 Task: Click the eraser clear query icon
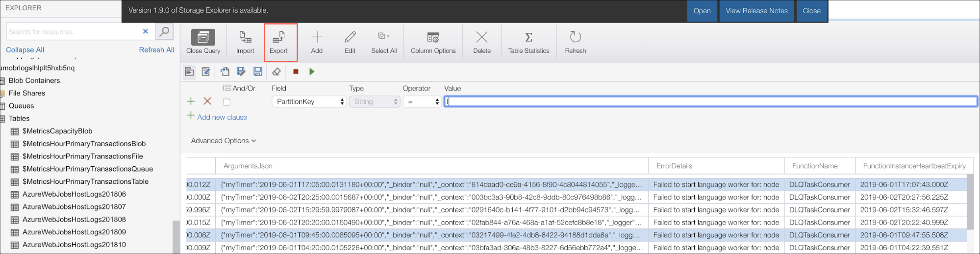coord(276,72)
